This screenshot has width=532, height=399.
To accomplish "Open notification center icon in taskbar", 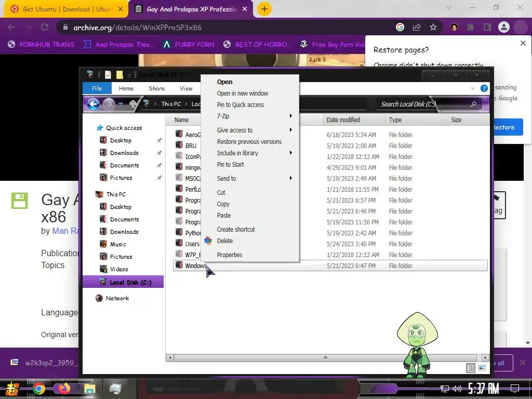I will coord(515,389).
